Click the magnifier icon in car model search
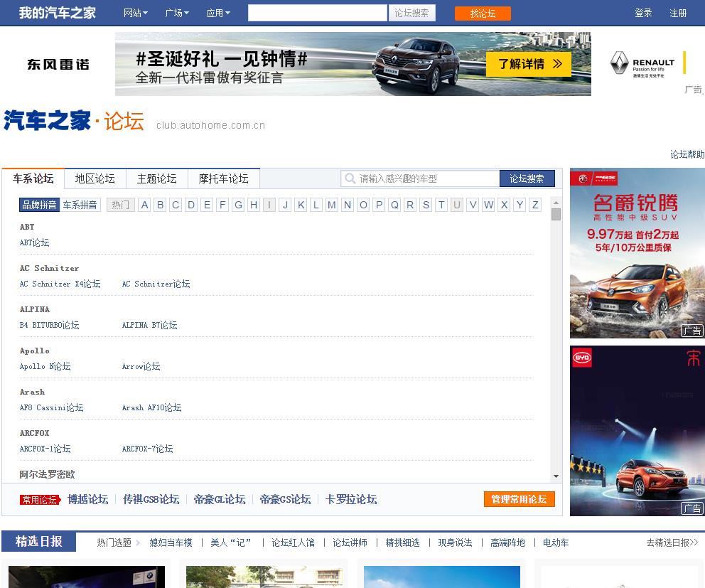 350,178
